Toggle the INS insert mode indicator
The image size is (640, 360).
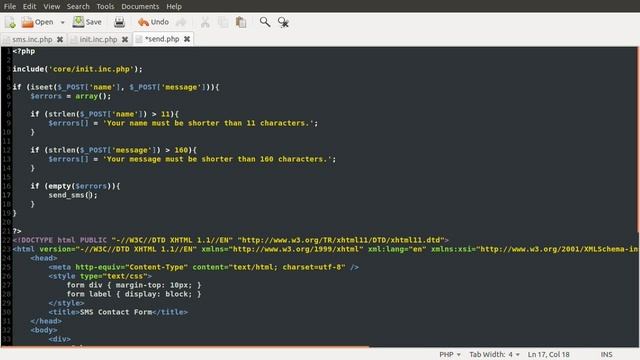(606, 354)
